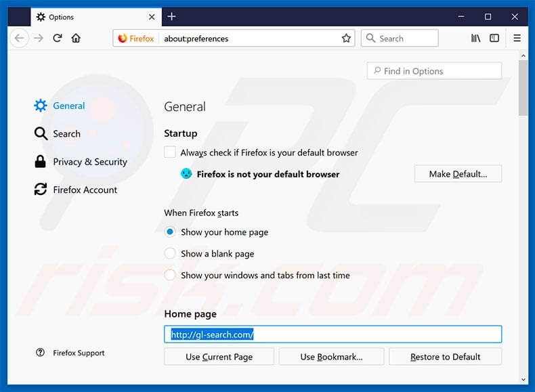Click the vertical scrollbar thumb

click(523, 88)
